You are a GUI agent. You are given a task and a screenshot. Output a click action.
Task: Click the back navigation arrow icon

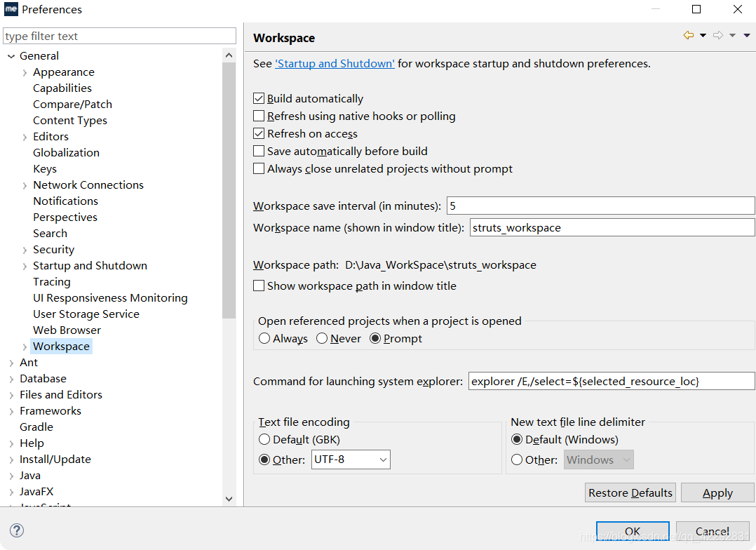pos(689,35)
